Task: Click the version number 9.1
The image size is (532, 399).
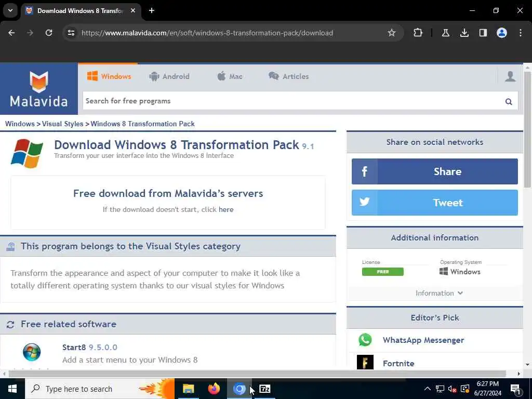Action: click(308, 146)
